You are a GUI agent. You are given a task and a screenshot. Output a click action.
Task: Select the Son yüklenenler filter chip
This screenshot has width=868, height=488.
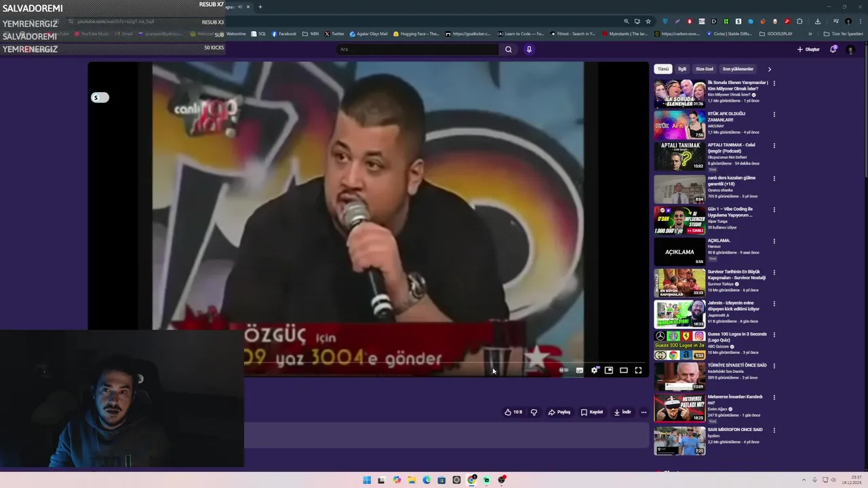738,69
